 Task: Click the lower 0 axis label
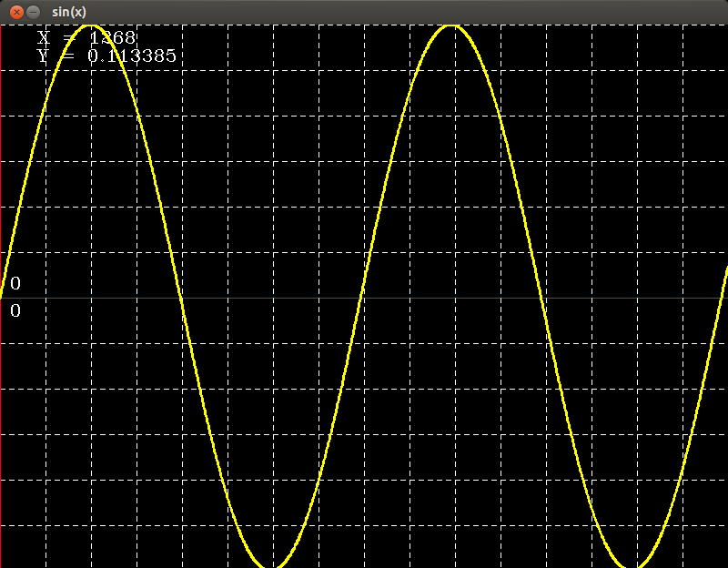click(x=15, y=311)
